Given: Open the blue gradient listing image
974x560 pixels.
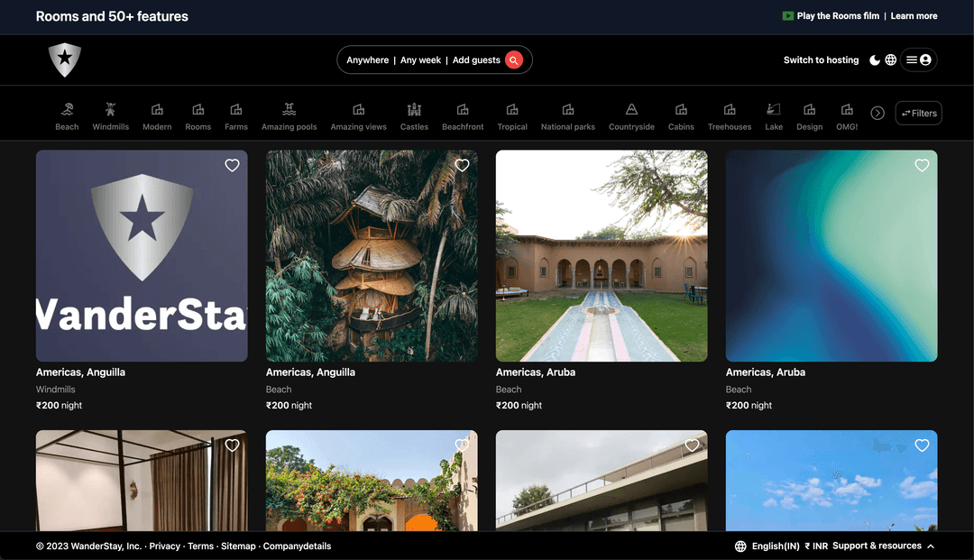Looking at the screenshot, I should pyautogui.click(x=832, y=256).
